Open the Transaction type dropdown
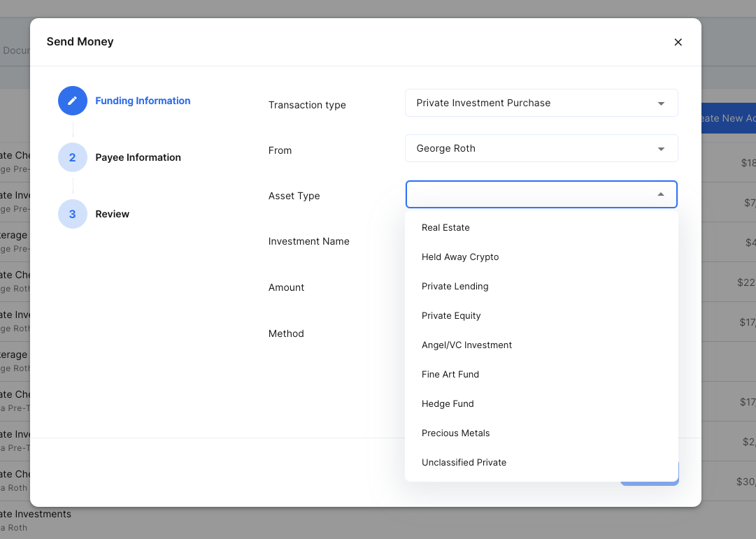The width and height of the screenshot is (756, 539). pyautogui.click(x=541, y=103)
